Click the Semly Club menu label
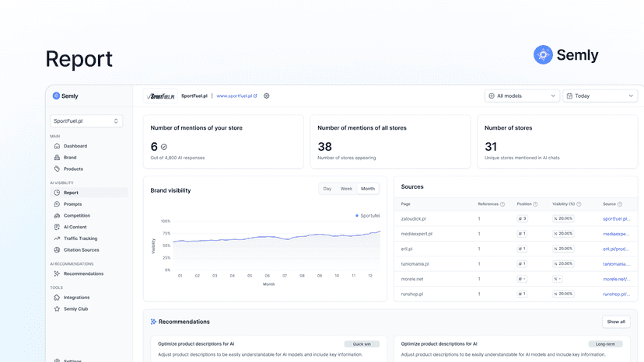644x362 pixels. coord(75,309)
